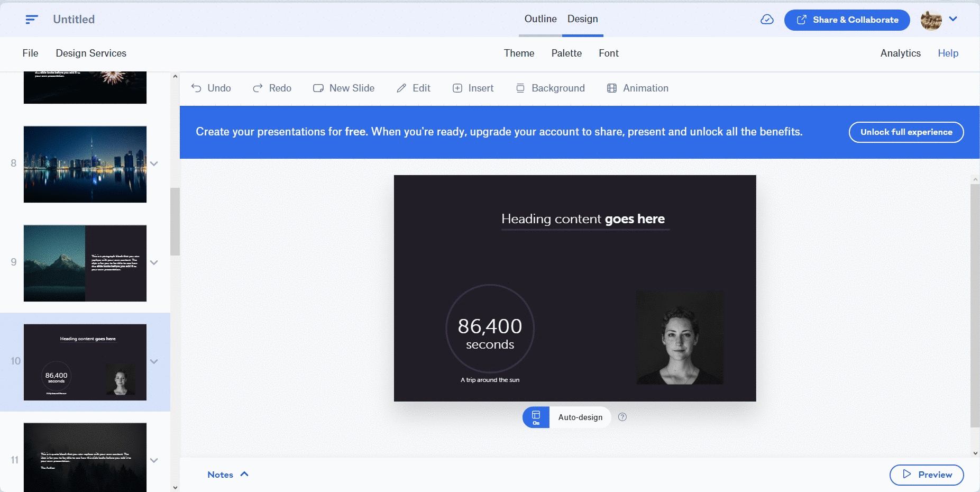Image resolution: width=980 pixels, height=492 pixels.
Task: Select the dark forest slide 11 thumbnail
Action: [x=85, y=457]
